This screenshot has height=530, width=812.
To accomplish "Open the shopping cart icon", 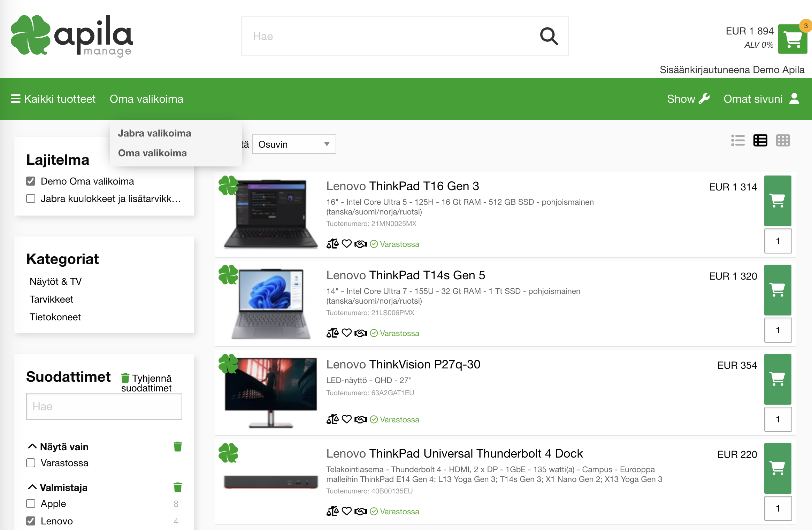I will pos(792,39).
